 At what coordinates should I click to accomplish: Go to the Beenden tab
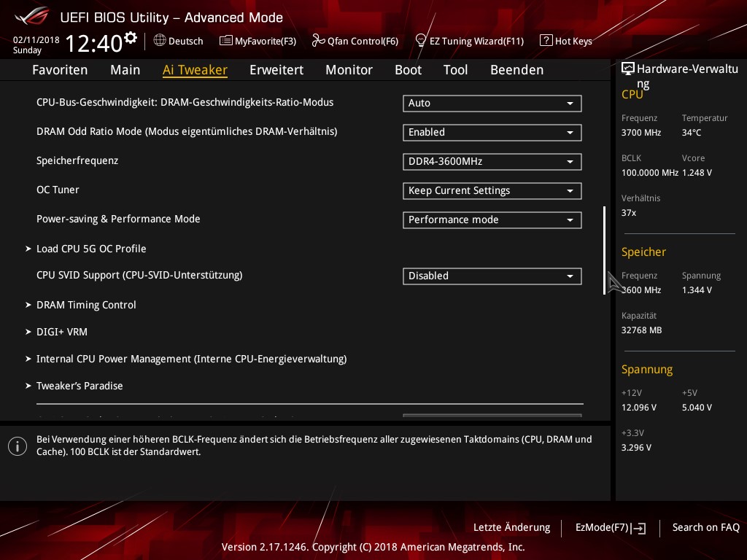pyautogui.click(x=517, y=70)
